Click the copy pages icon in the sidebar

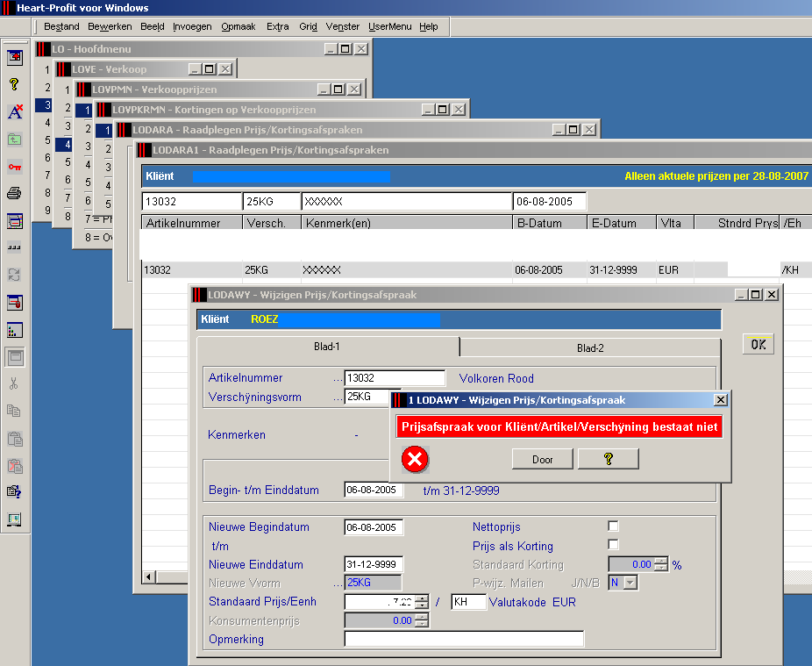pos(15,411)
